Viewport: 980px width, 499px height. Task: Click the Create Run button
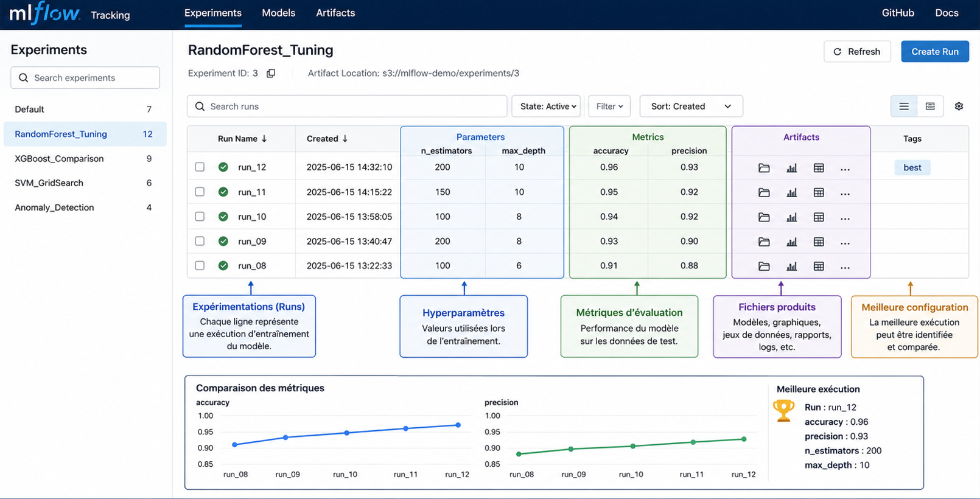pyautogui.click(x=935, y=52)
